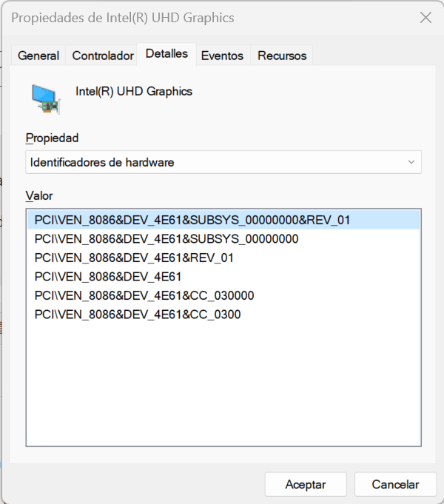Image resolution: width=444 pixels, height=504 pixels.
Task: Click the Intel(R) UHD Graphics device name
Action: click(134, 92)
